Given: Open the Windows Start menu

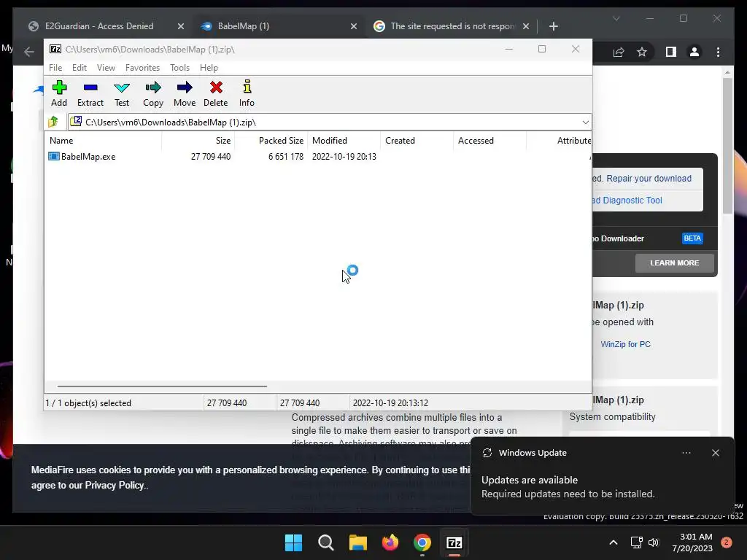Looking at the screenshot, I should coord(293,542).
